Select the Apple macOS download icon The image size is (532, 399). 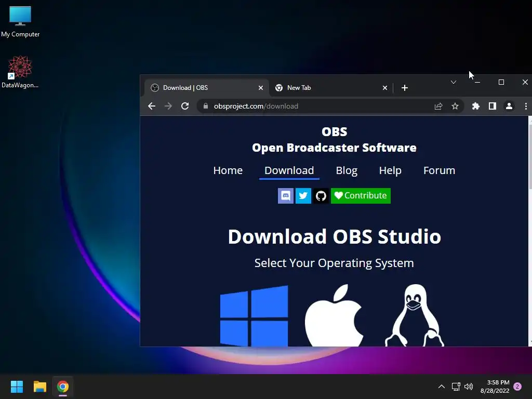pos(334,315)
